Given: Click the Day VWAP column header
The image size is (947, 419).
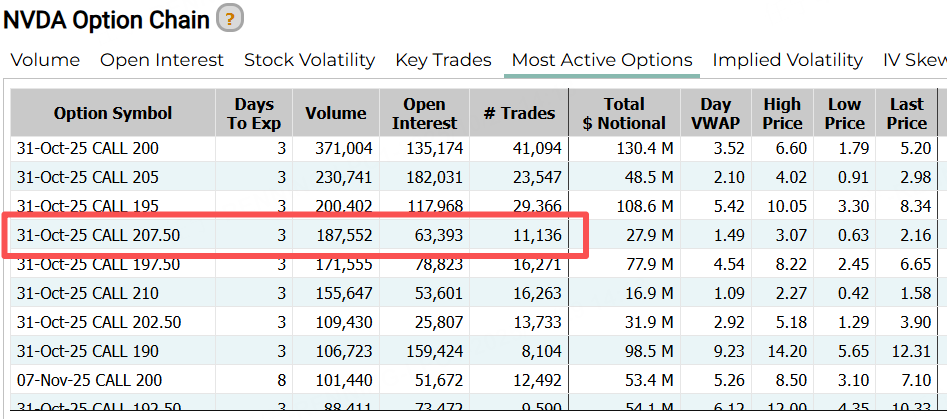Looking at the screenshot, I should pyautogui.click(x=716, y=113).
